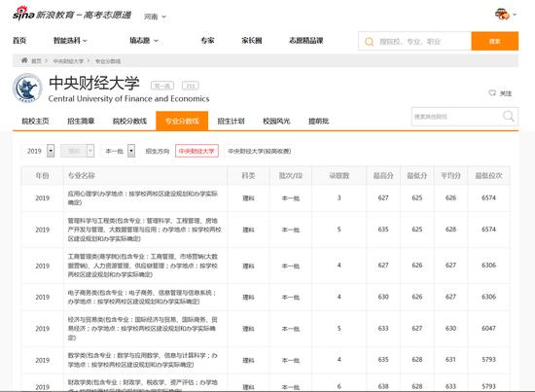Open the 志愿精品课 navigation item
This screenshot has width=535, height=392.
pos(306,41)
